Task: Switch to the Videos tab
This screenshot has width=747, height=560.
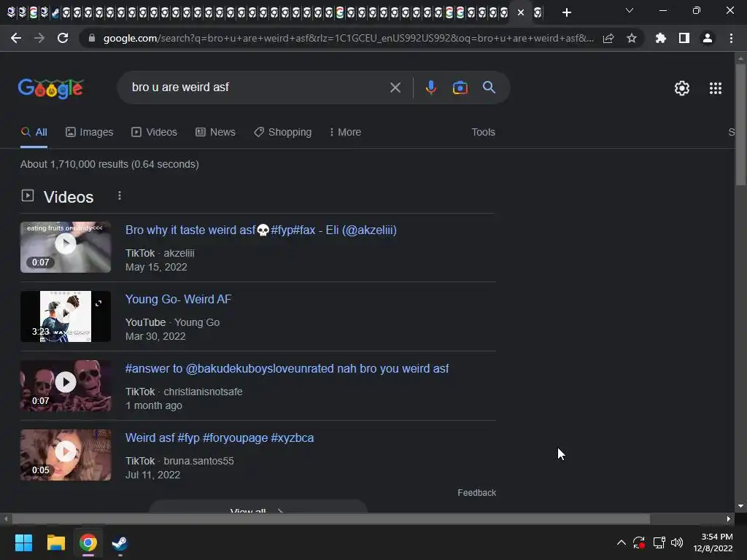Action: click(154, 133)
